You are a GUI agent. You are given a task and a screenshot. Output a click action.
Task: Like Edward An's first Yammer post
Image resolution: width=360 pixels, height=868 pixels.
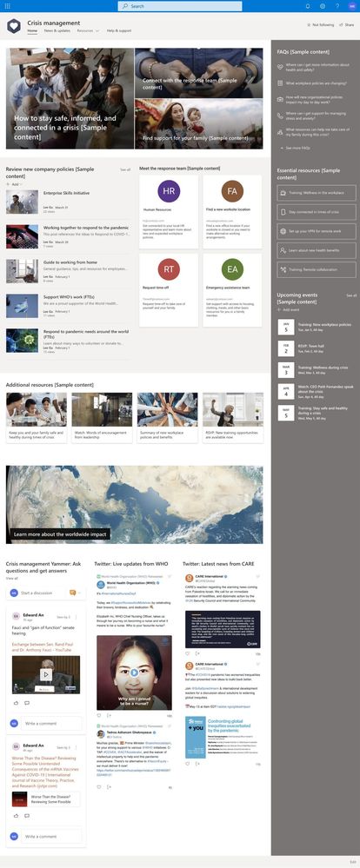tap(16, 703)
